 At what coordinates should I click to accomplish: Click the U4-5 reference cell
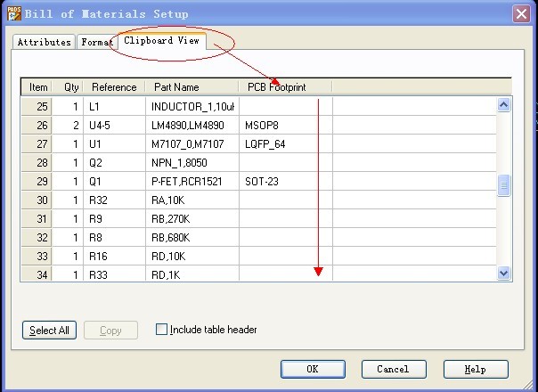115,125
